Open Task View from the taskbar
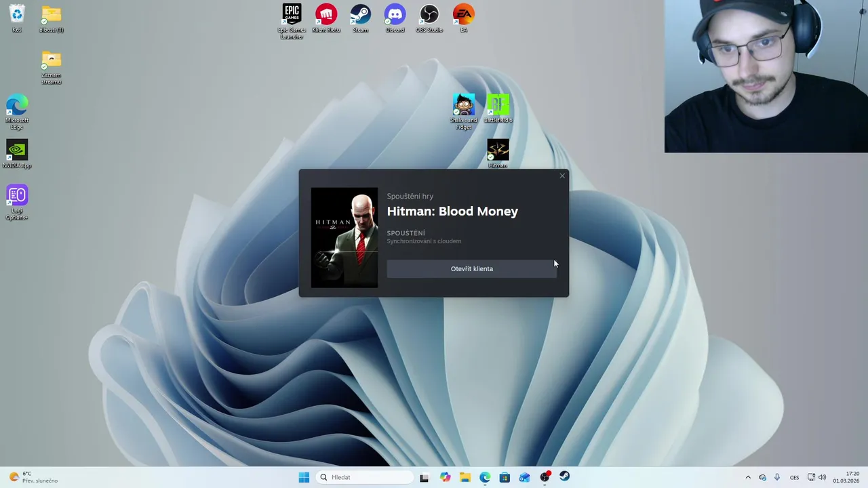 (424, 477)
